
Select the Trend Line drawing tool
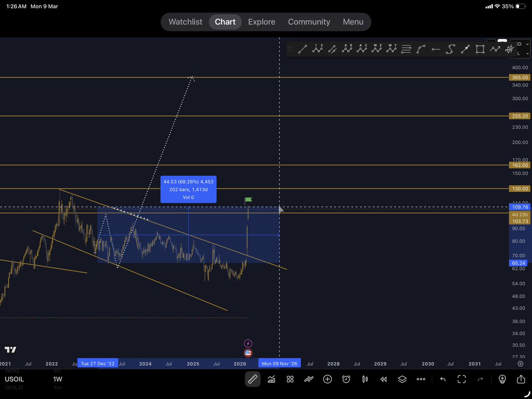[x=303, y=49]
